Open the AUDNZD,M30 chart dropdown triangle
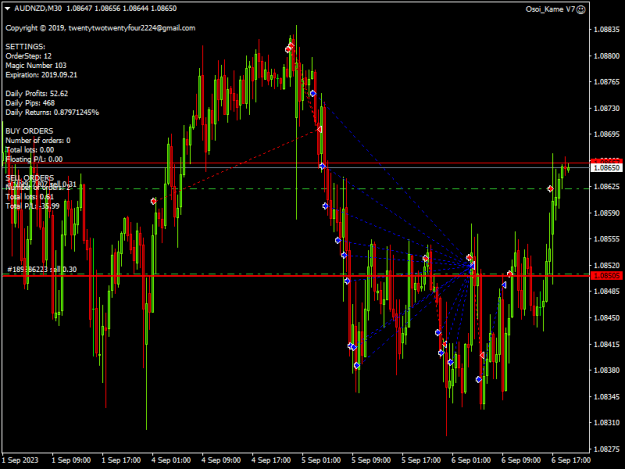 [x=7, y=8]
